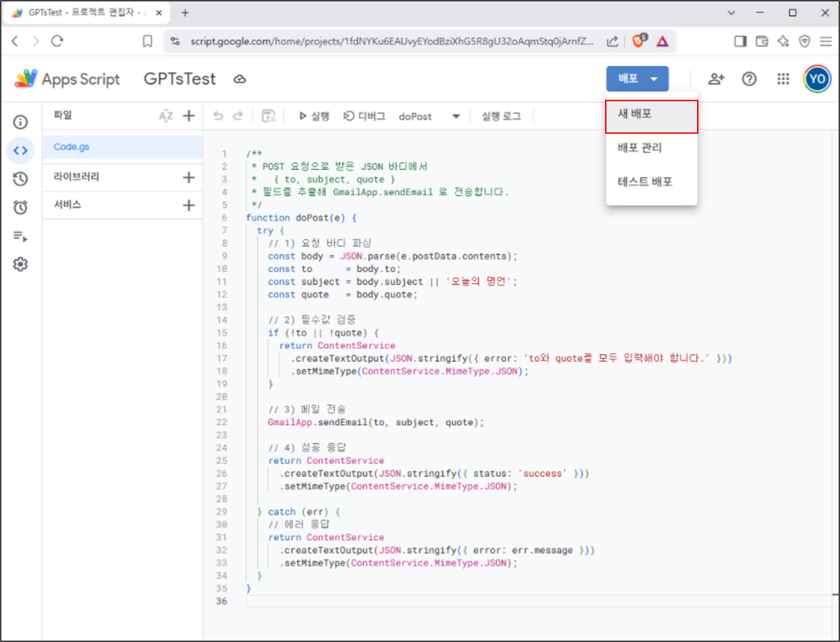Image resolution: width=840 pixels, height=642 pixels.
Task: Open the Google apps grid icon
Action: (783, 79)
